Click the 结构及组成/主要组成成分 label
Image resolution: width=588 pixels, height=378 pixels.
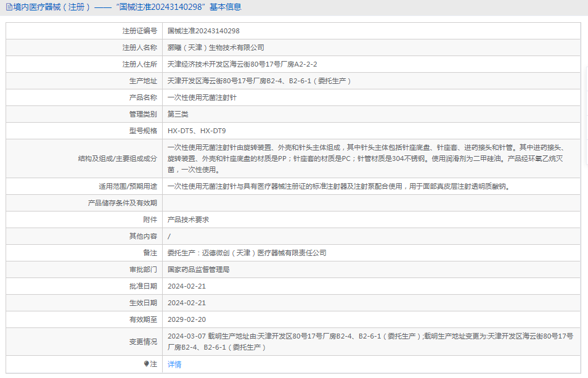click(117, 158)
